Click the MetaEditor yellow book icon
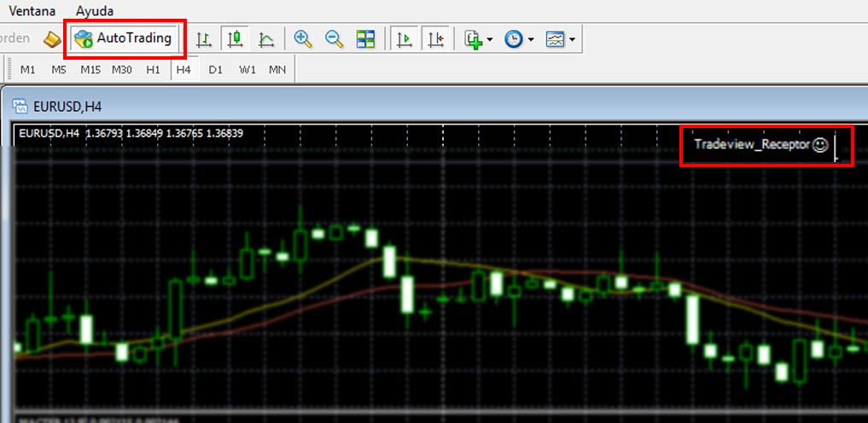Image resolution: width=868 pixels, height=423 pixels. pyautogui.click(x=52, y=38)
